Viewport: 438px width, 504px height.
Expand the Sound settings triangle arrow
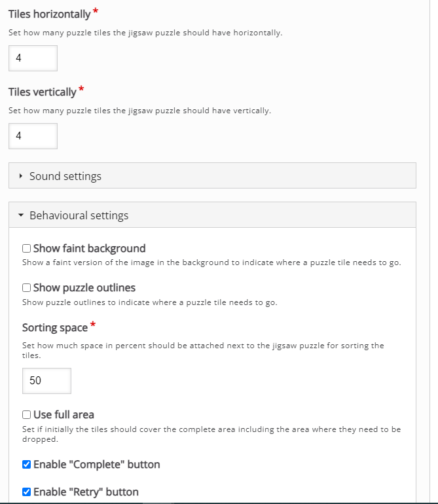pos(22,176)
